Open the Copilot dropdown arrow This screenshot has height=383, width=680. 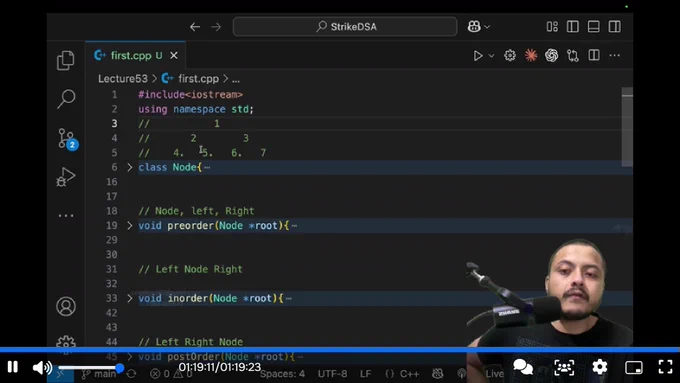(487, 27)
